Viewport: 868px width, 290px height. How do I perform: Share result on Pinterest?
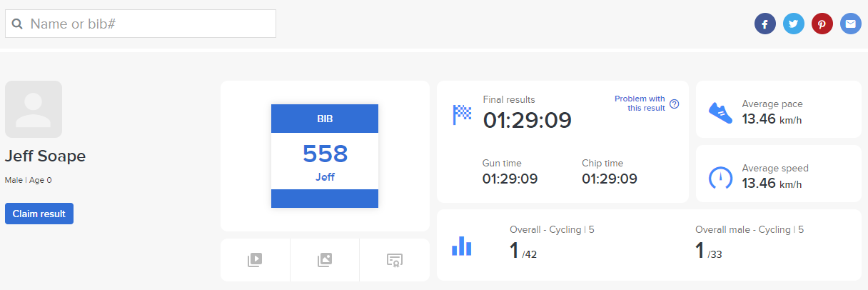point(822,24)
